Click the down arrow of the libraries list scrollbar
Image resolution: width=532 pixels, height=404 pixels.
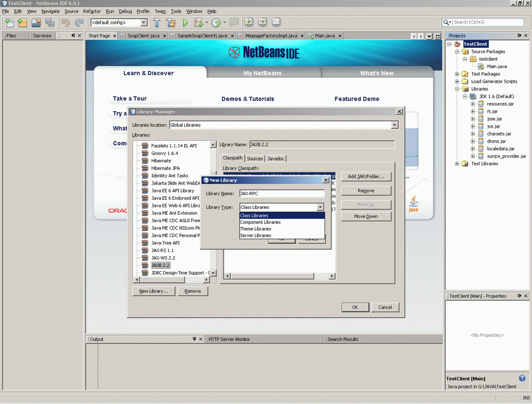coord(213,273)
